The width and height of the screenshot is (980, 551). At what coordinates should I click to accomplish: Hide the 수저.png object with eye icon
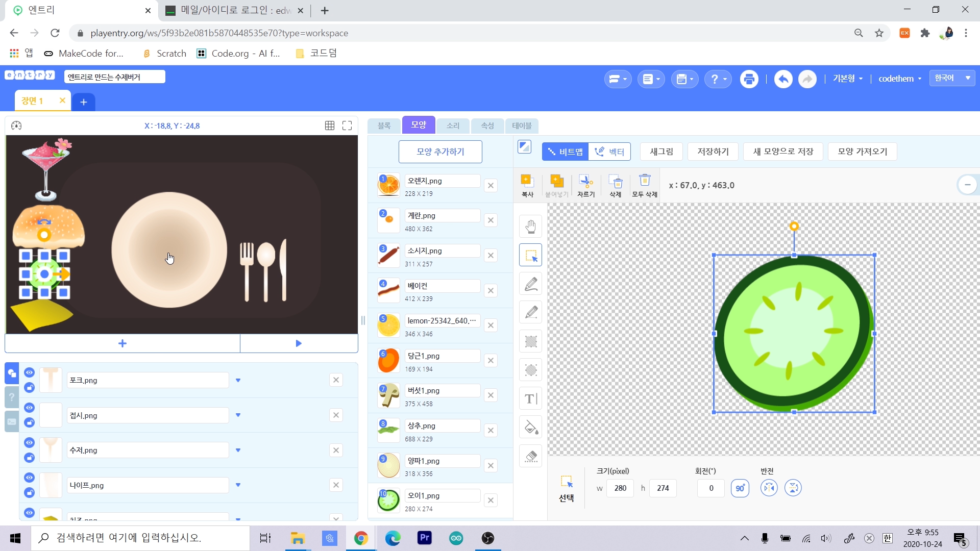pos(29,442)
